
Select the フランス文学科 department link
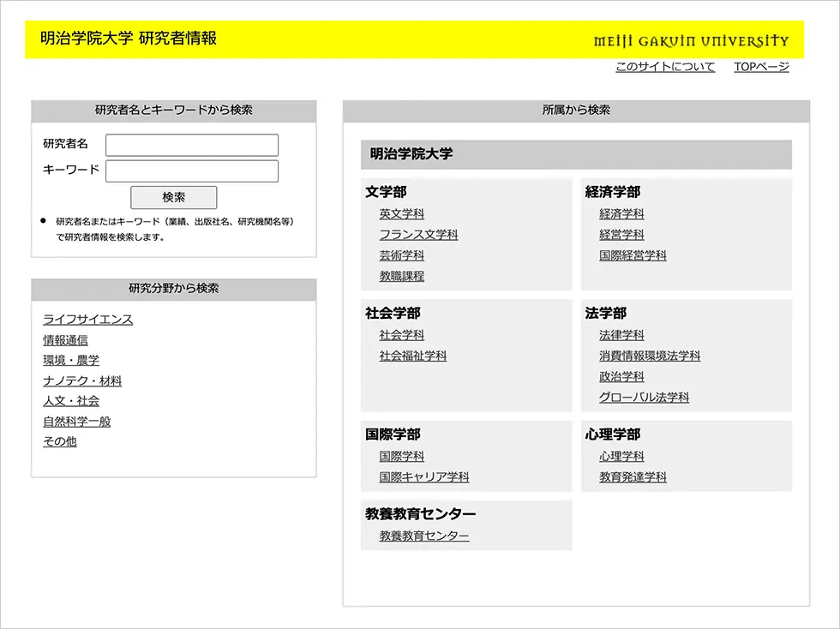(x=419, y=235)
